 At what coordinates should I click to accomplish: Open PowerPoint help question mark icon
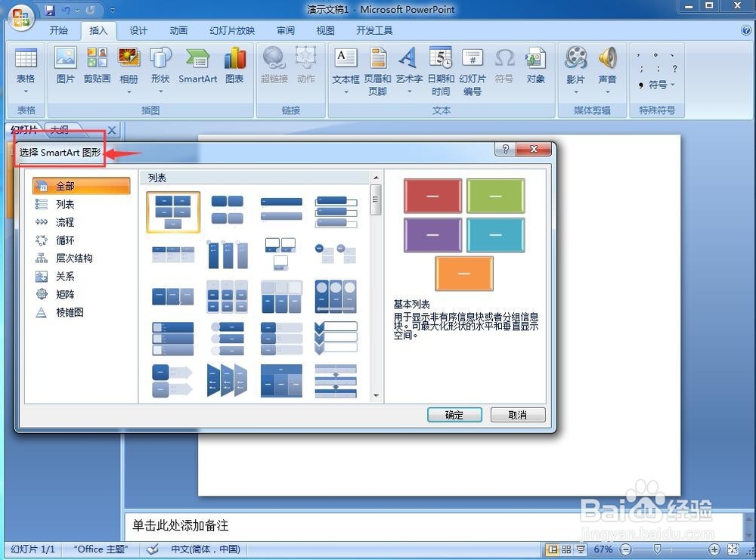pyautogui.click(x=746, y=30)
